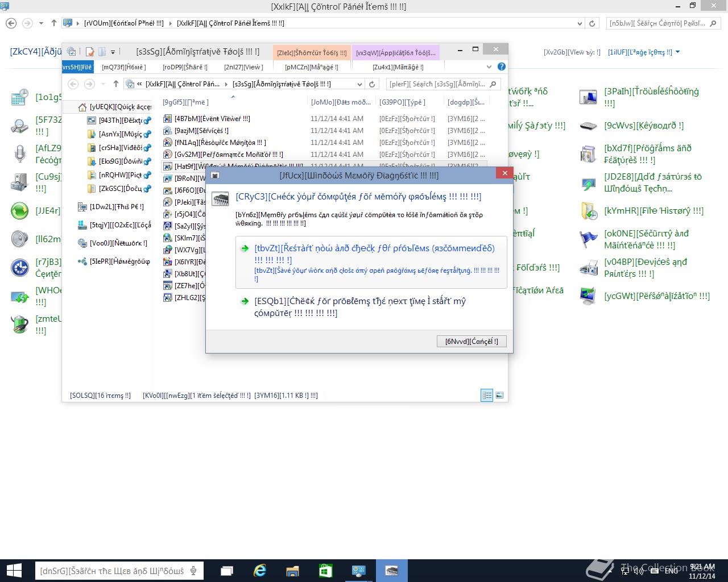Image resolution: width=728 pixels, height=582 pixels.
Task: Open Keyboard icon in Control Panel
Action: 588,126
